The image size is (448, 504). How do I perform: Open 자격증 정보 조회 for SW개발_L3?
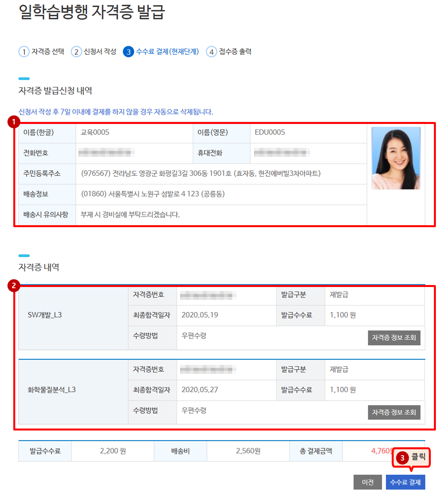coord(394,338)
